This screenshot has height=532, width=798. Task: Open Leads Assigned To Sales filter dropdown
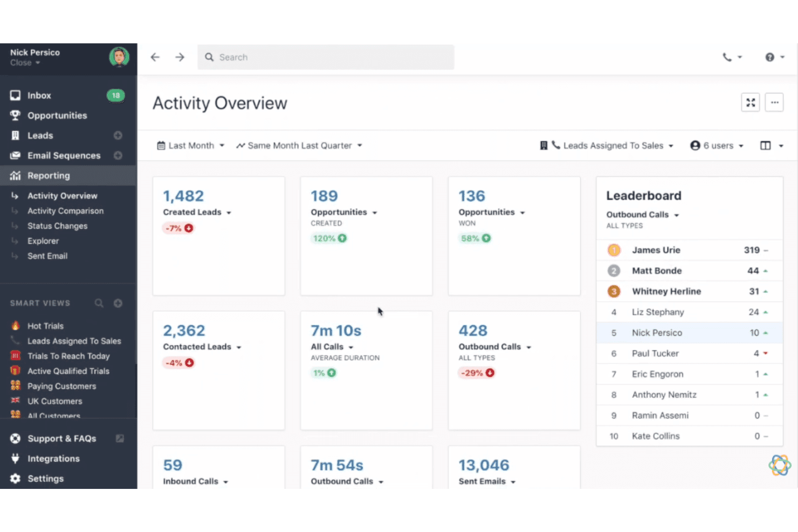pos(607,146)
